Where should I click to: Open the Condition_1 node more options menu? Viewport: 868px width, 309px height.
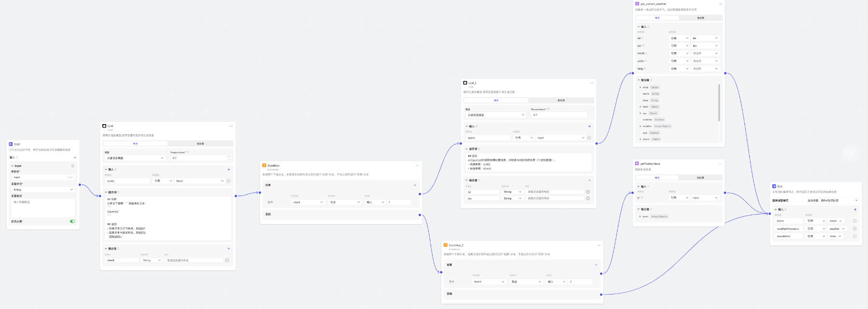tap(599, 245)
